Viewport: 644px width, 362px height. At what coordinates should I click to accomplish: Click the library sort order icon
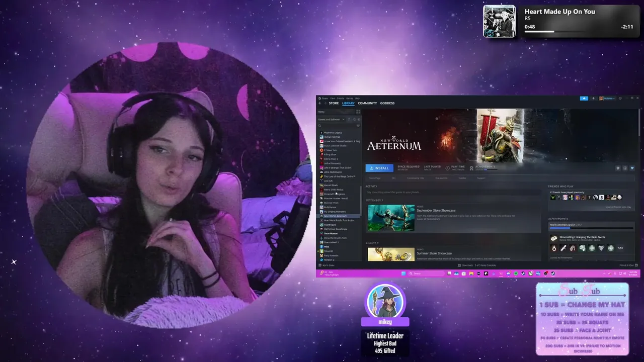tap(349, 119)
